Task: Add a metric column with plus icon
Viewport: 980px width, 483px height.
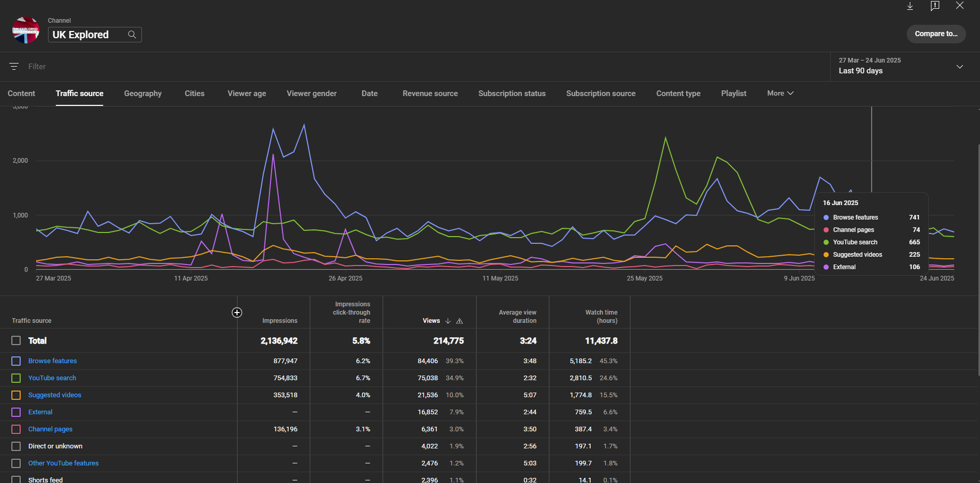Action: click(x=237, y=313)
